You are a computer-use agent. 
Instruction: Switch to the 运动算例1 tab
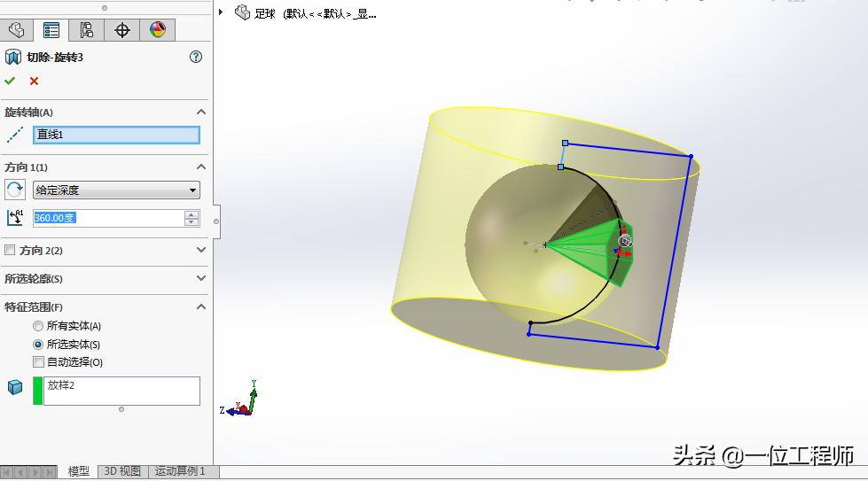click(180, 471)
